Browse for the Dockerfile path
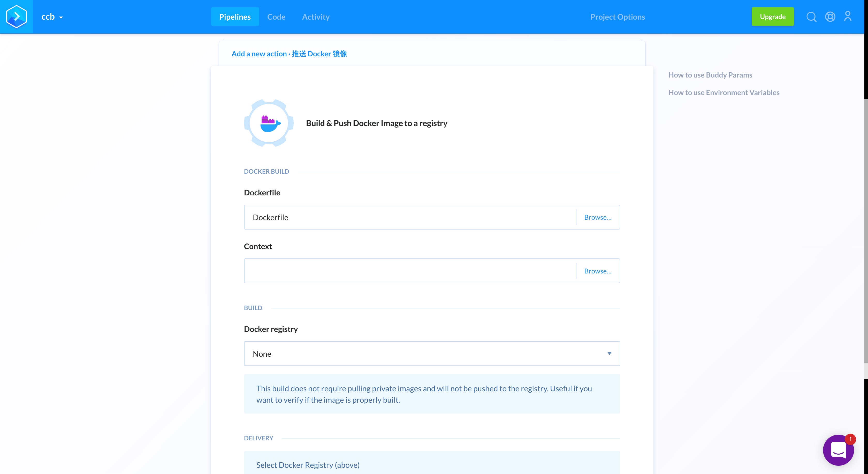868x474 pixels. point(597,217)
